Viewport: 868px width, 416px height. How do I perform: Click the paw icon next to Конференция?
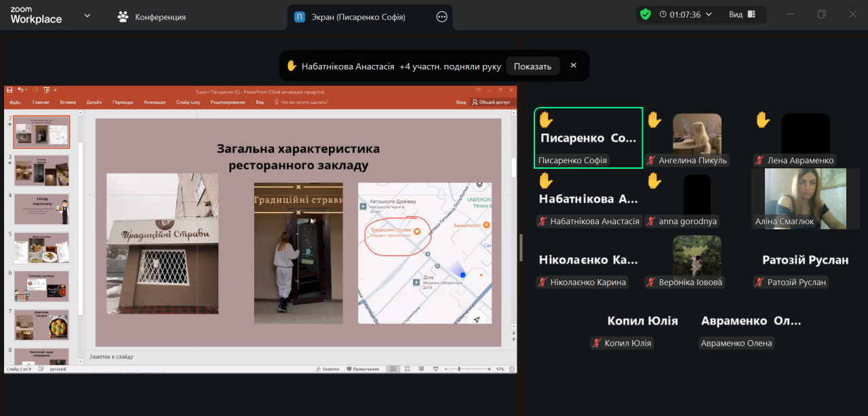pyautogui.click(x=123, y=17)
